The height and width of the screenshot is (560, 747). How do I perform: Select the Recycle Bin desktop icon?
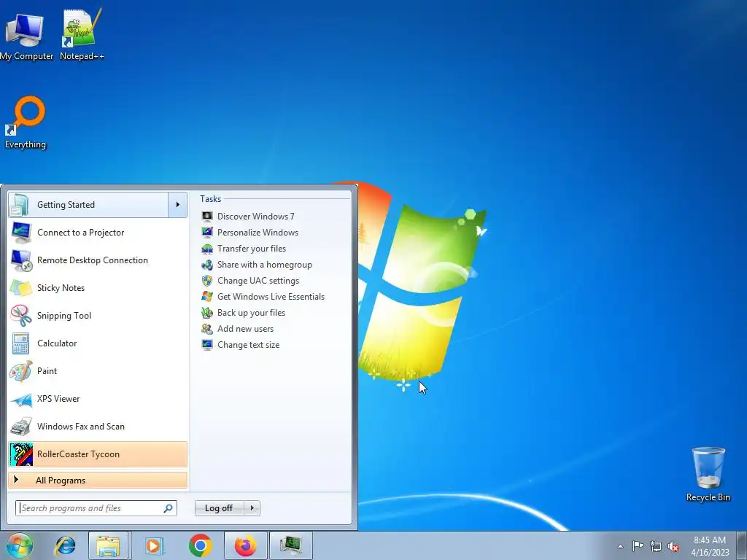click(708, 474)
